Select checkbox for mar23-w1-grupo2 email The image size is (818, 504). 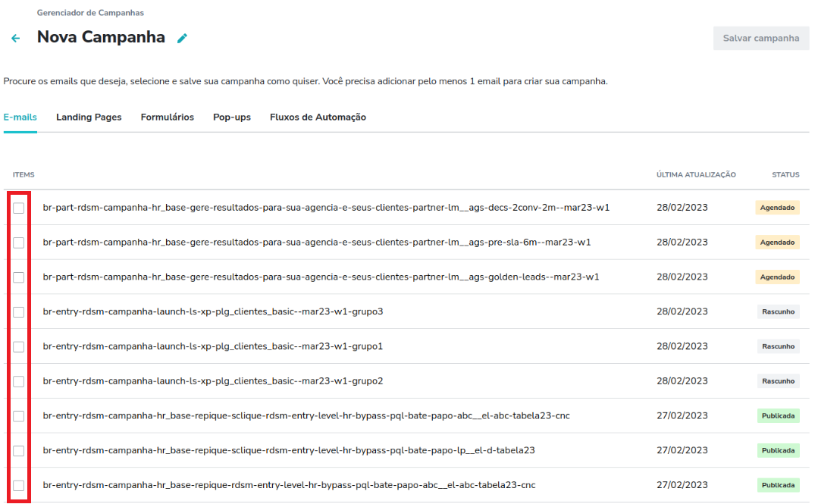point(18,381)
